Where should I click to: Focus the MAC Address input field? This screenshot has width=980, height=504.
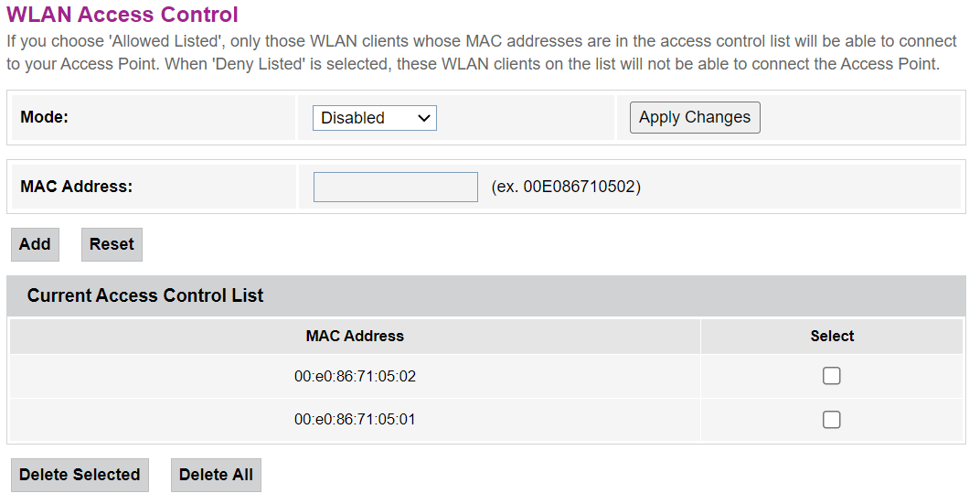(395, 187)
